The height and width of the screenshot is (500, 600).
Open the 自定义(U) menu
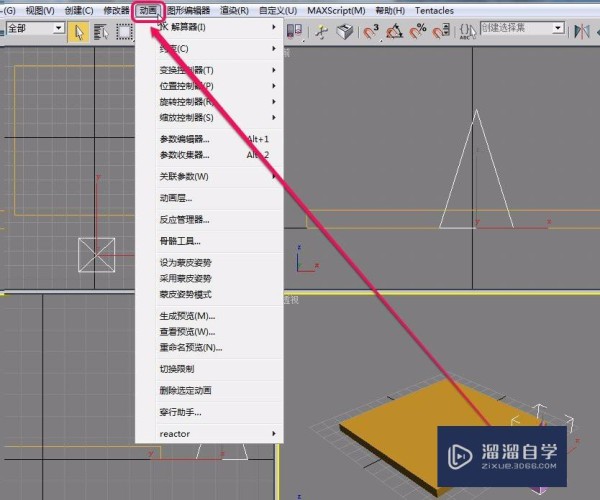(278, 11)
